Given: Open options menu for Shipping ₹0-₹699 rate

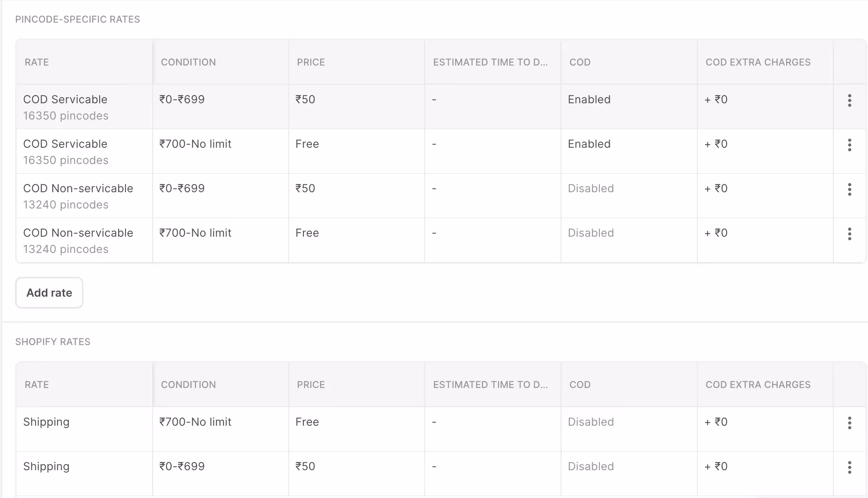Looking at the screenshot, I should [849, 467].
